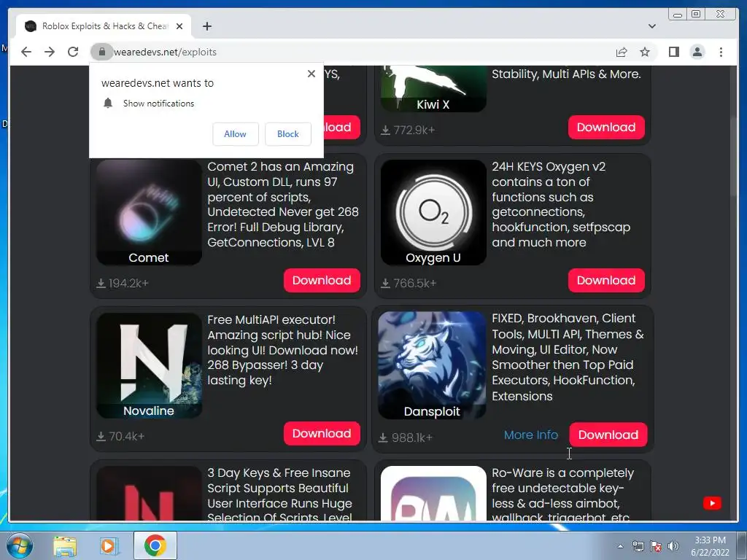Click the Chrome taskbar icon
This screenshot has width=747, height=560.
pos(155,545)
